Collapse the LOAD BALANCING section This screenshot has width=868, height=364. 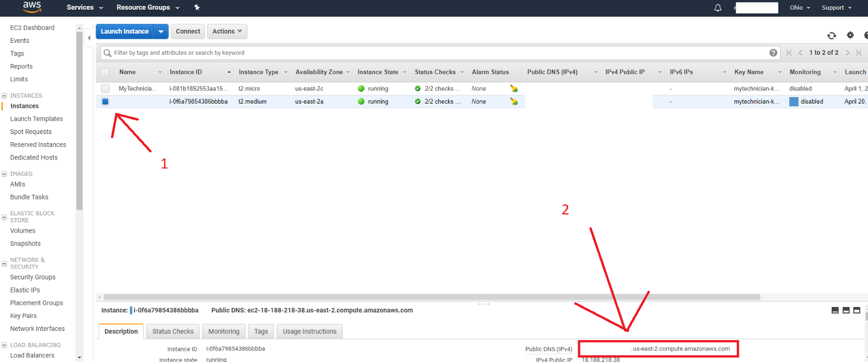point(4,345)
